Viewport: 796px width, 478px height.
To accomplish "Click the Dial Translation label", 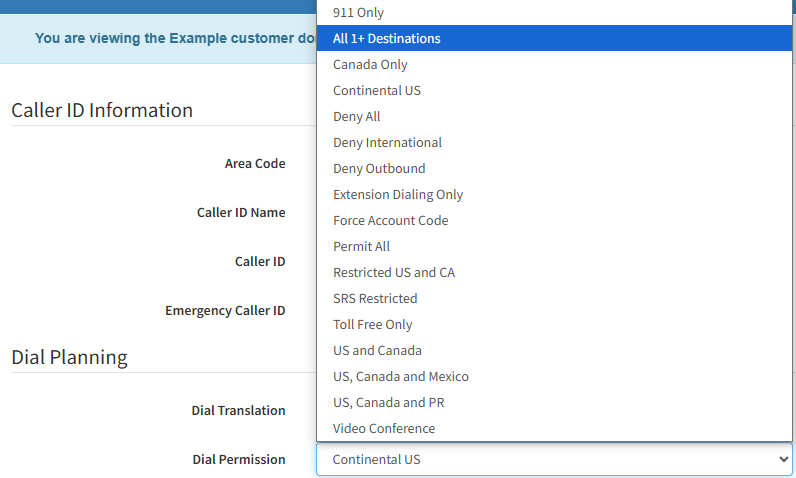I will [x=238, y=411].
